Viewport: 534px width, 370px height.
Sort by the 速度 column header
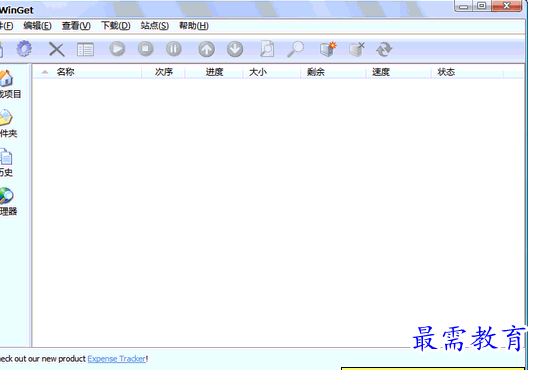[x=398, y=72]
